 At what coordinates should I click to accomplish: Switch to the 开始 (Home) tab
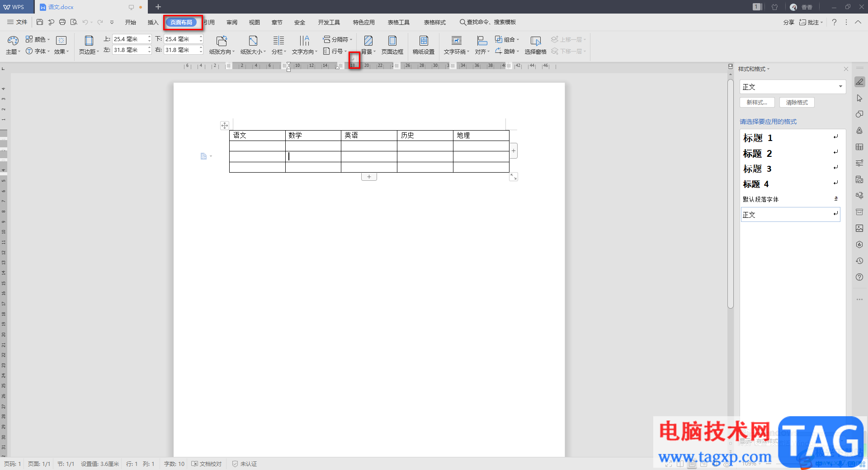pyautogui.click(x=131, y=22)
